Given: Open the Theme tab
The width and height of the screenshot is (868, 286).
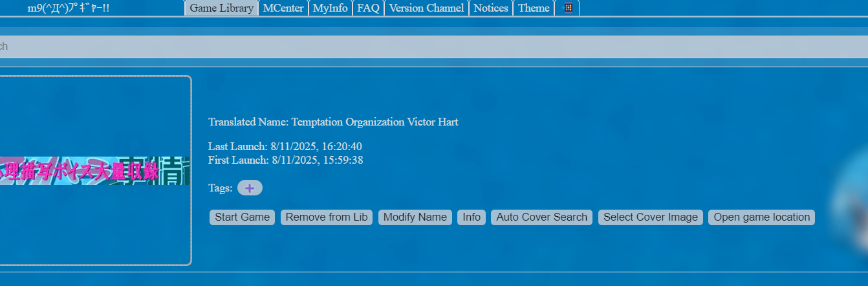Looking at the screenshot, I should 534,8.
